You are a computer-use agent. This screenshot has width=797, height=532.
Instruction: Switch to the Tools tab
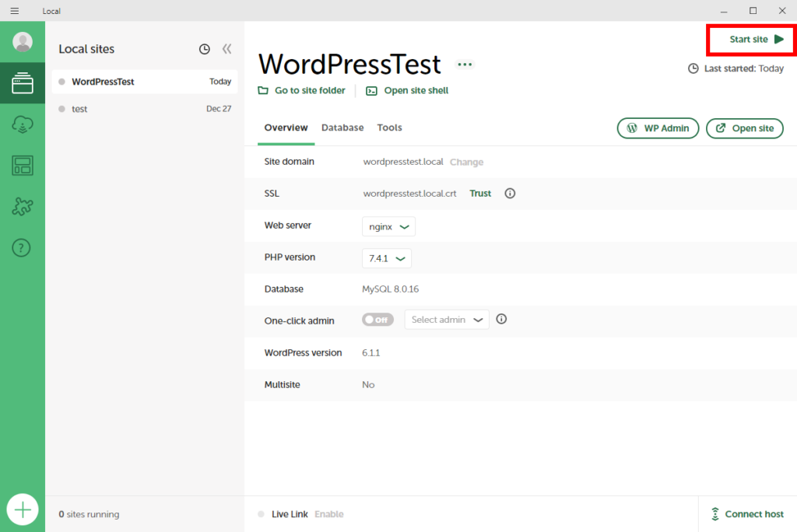point(389,128)
